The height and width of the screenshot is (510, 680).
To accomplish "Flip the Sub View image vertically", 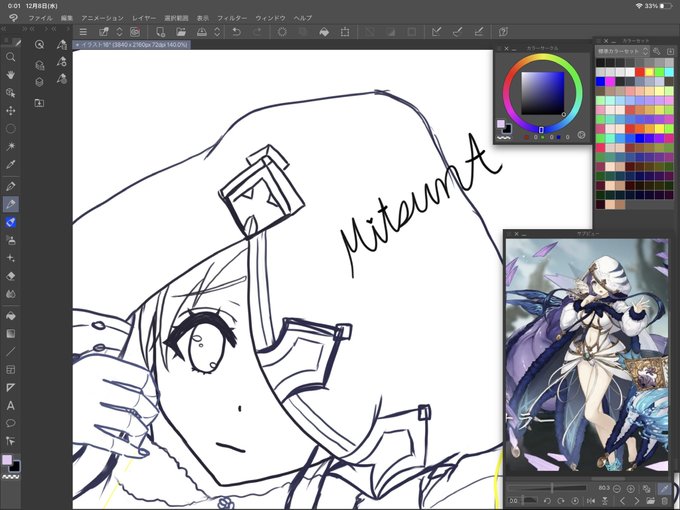I will tap(605, 501).
